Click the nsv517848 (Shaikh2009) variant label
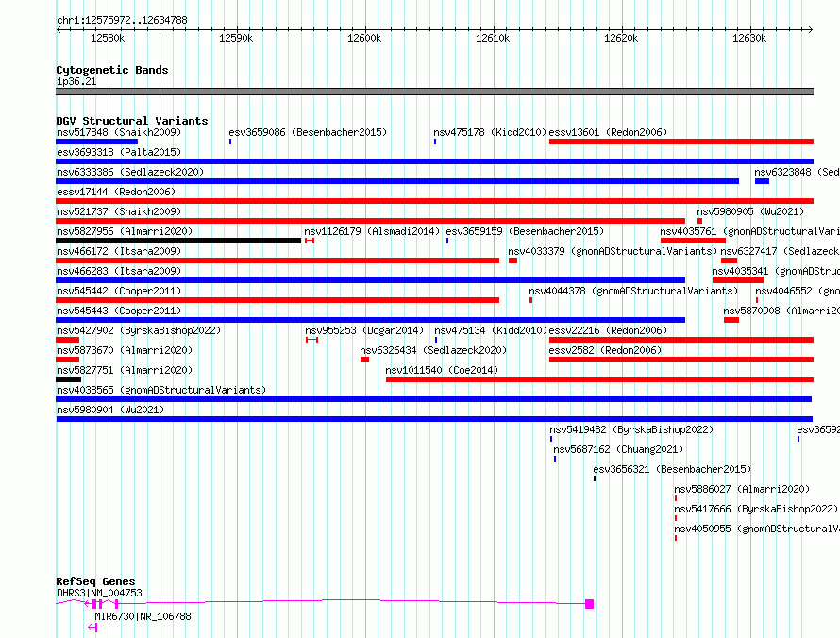 pos(119,132)
